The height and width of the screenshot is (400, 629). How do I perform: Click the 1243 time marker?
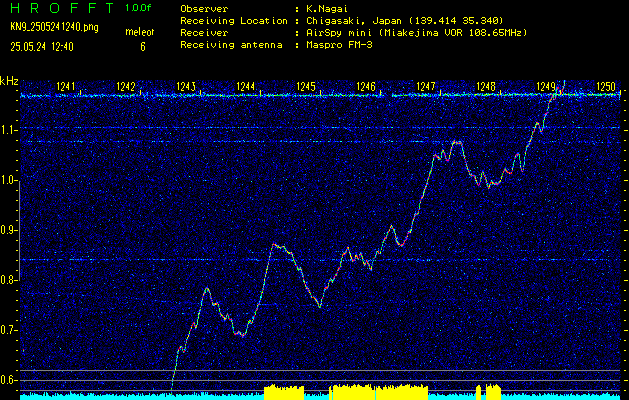pyautogui.click(x=186, y=86)
